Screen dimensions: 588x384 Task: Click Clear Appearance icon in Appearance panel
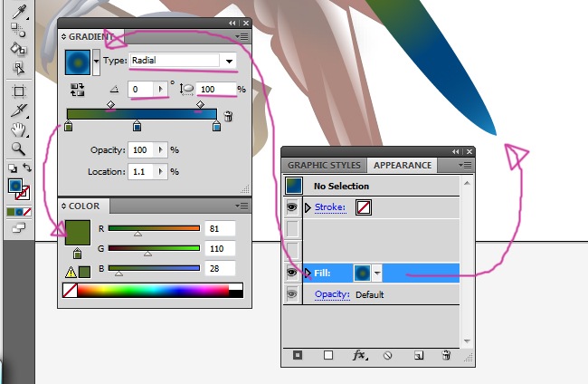coord(387,356)
